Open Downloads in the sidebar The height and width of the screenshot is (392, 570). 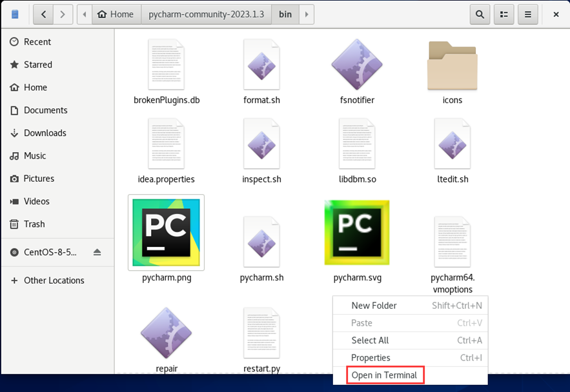click(x=57, y=133)
